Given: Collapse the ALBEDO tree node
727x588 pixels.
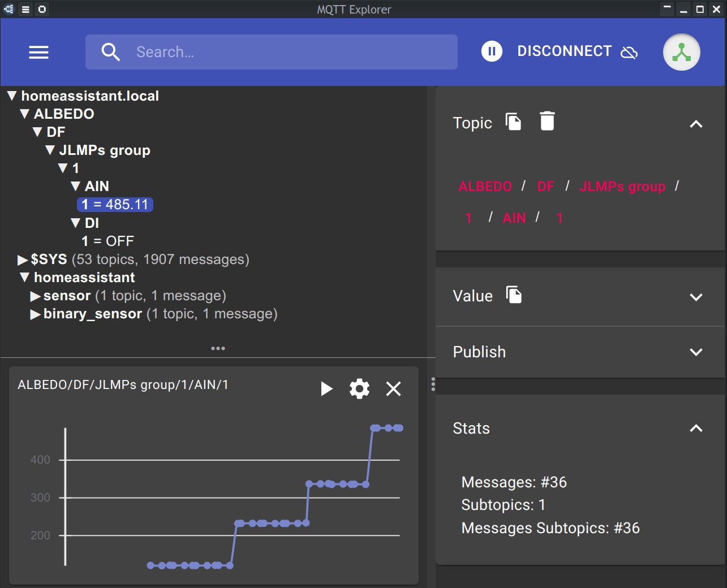Looking at the screenshot, I should pyautogui.click(x=24, y=114).
